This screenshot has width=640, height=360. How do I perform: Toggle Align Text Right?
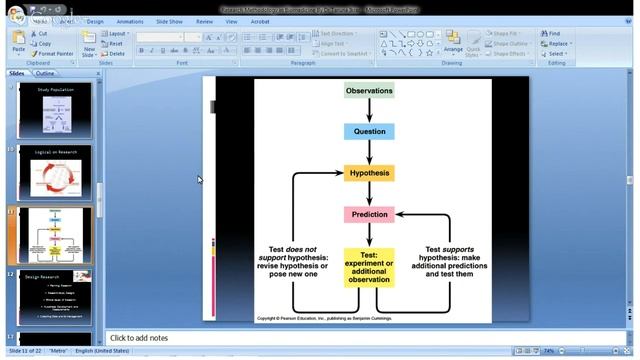click(x=269, y=51)
